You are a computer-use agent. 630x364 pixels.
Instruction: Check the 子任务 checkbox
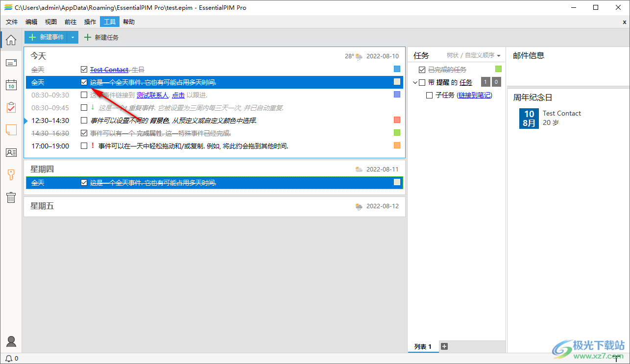coord(430,95)
